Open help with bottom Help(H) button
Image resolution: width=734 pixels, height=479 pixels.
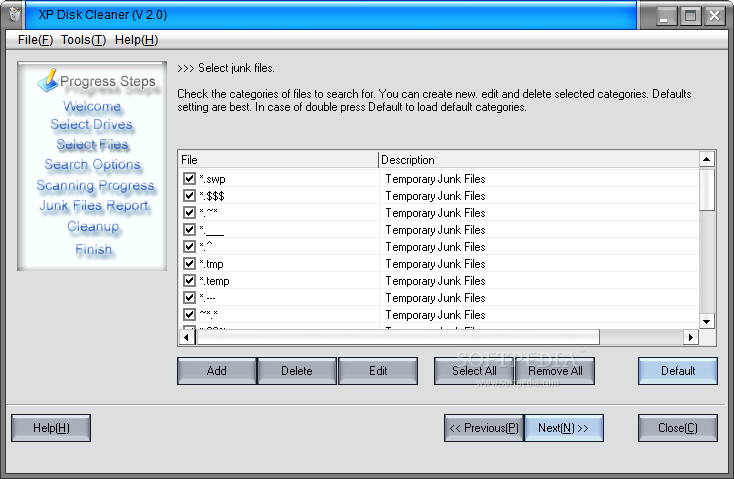coord(51,428)
